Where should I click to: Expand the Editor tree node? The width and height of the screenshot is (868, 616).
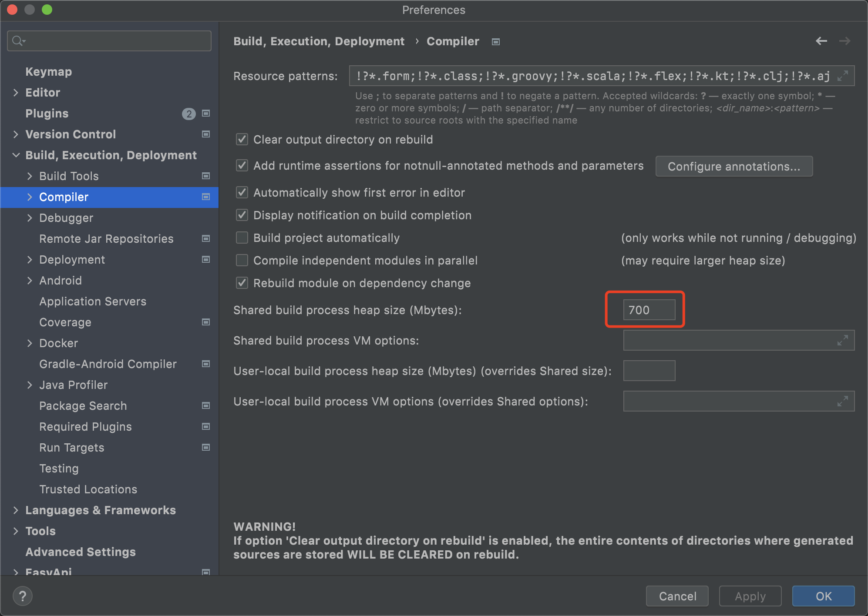pos(16,92)
